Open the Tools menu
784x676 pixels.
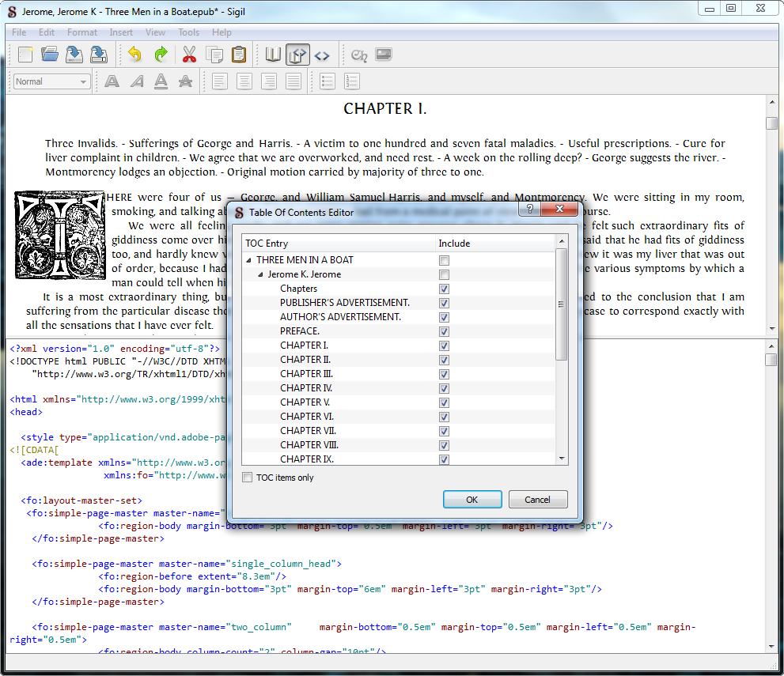tap(188, 32)
